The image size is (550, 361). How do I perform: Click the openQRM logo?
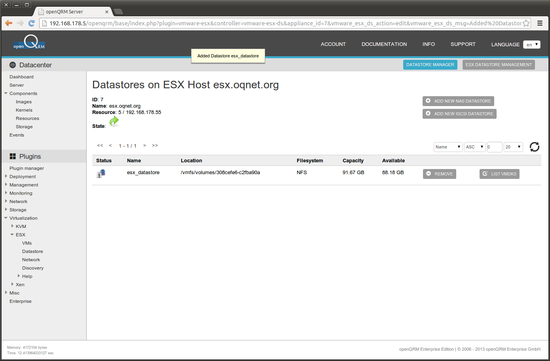(x=29, y=42)
